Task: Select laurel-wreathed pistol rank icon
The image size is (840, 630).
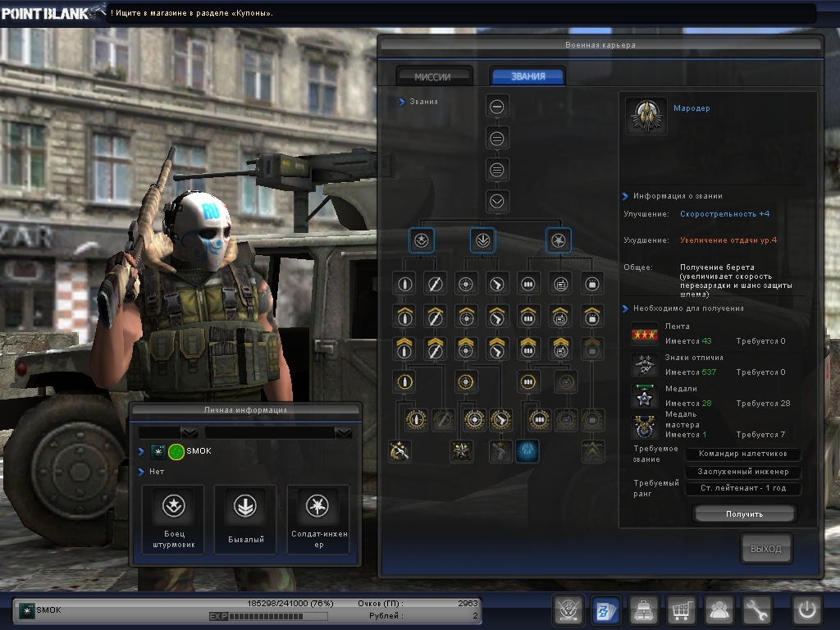Action: pyautogui.click(x=500, y=420)
